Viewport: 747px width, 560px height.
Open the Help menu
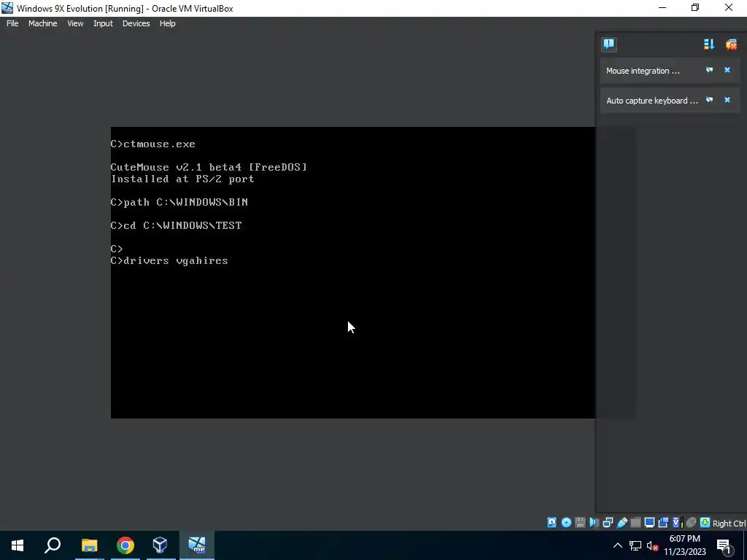coord(167,23)
